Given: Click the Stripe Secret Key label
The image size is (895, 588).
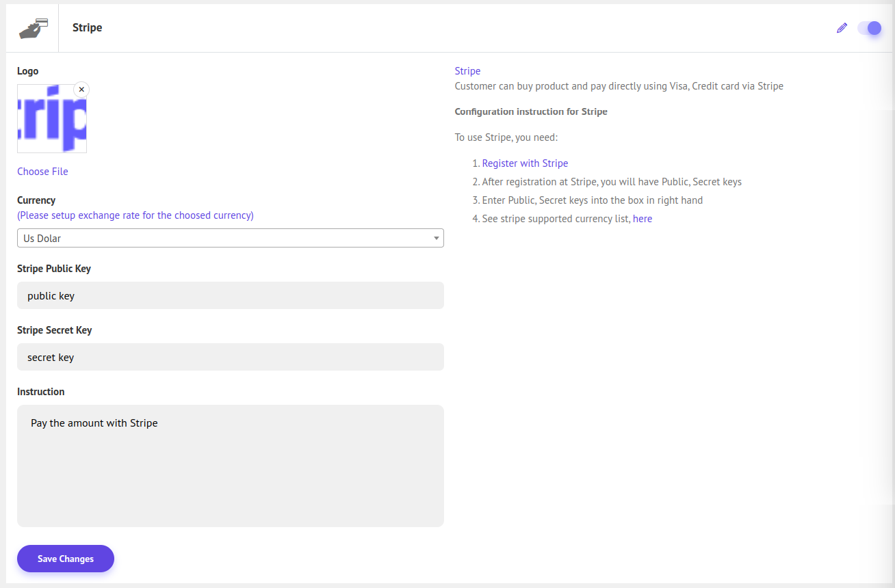Looking at the screenshot, I should [55, 330].
